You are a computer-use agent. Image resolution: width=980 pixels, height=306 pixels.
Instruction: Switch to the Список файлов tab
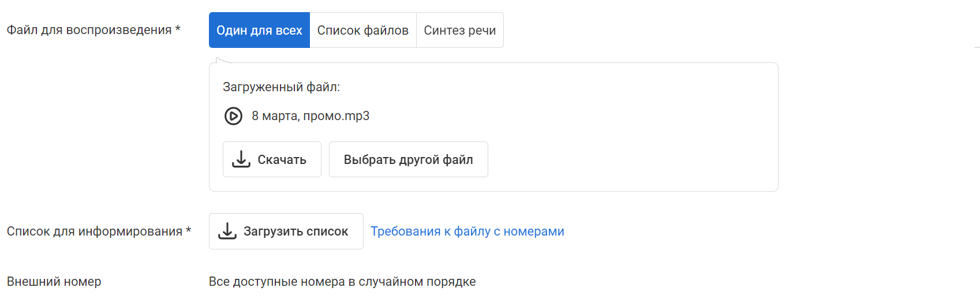click(x=362, y=30)
